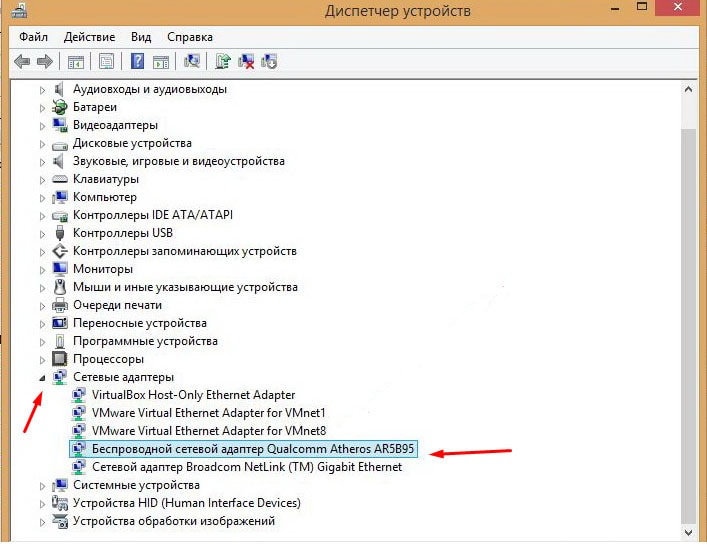Click the monitor icon beside Мониторы
This screenshot has height=548, width=707.
[60, 269]
